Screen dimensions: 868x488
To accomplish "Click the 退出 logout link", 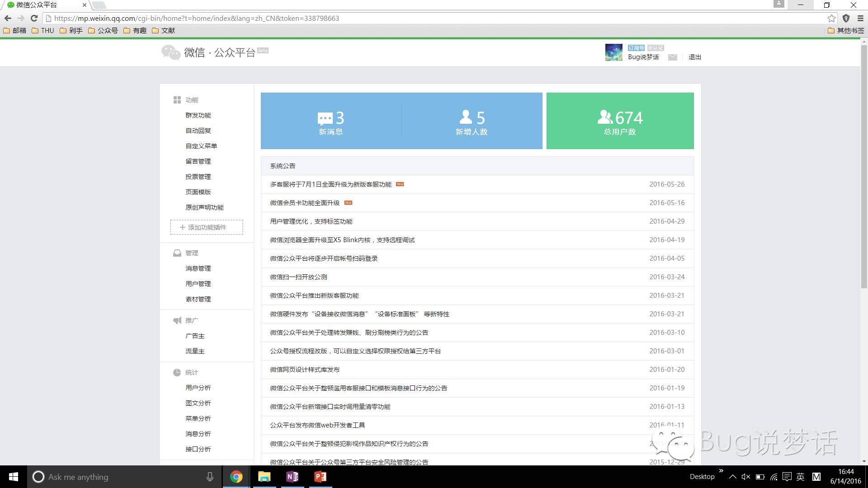I will click(694, 57).
